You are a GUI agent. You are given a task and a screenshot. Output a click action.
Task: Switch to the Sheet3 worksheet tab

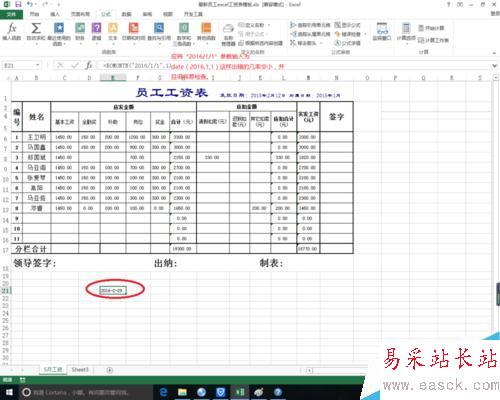pyautogui.click(x=80, y=370)
